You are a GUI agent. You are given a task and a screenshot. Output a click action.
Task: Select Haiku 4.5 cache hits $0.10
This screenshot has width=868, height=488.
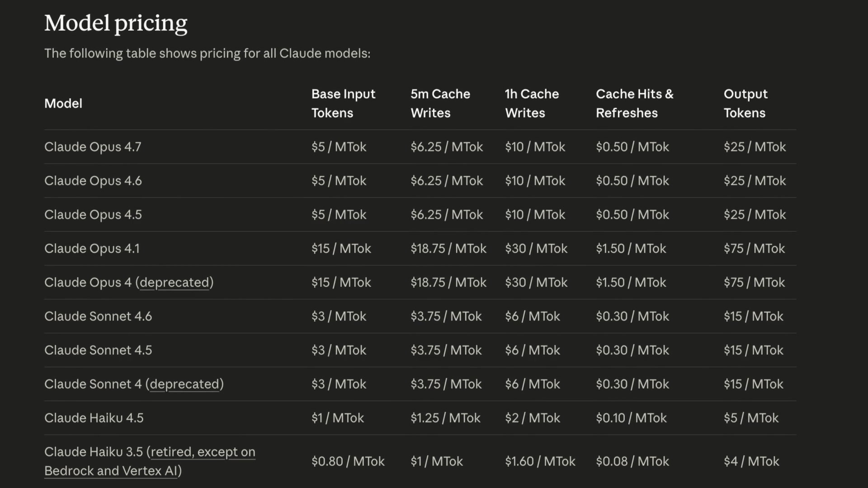pyautogui.click(x=631, y=418)
